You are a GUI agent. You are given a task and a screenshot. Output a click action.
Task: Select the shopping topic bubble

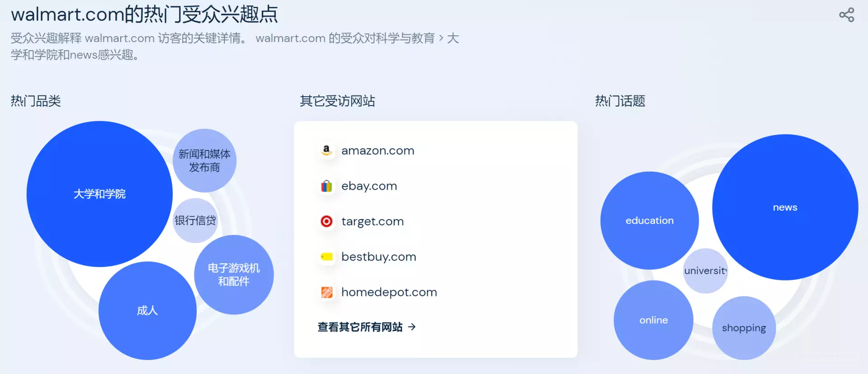744,328
